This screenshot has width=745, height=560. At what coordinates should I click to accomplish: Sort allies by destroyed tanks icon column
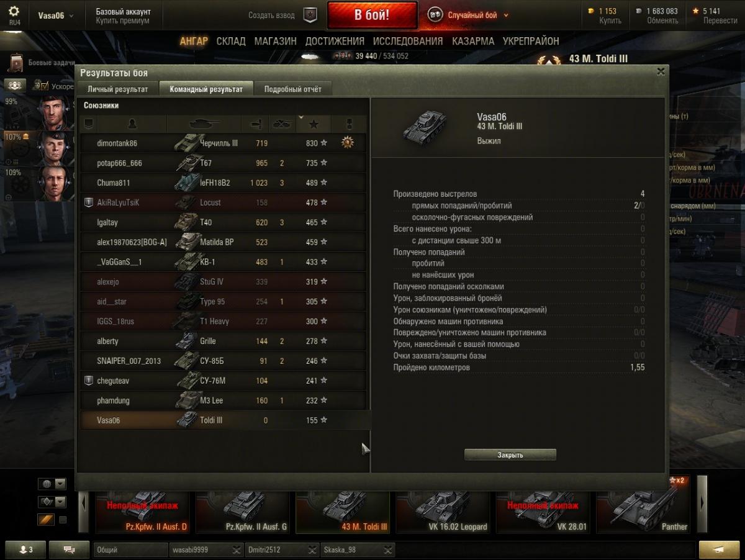point(282,124)
